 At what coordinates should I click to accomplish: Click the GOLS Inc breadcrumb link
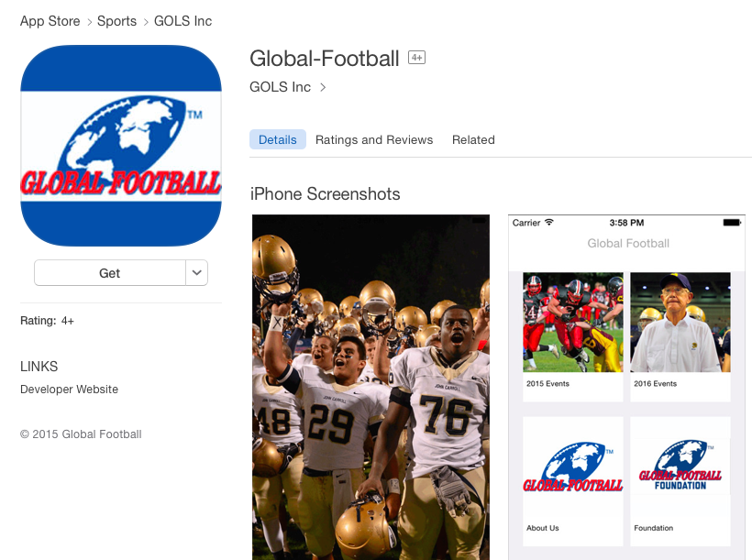(182, 21)
